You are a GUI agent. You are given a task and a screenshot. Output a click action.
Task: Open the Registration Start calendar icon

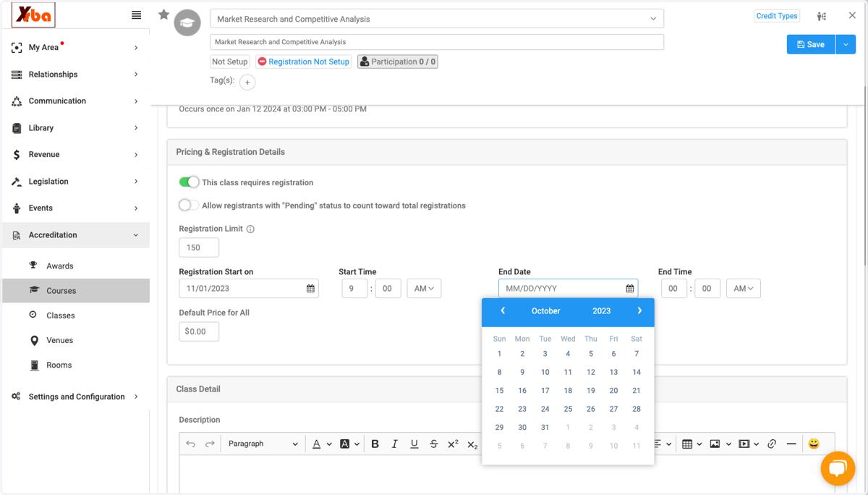click(x=310, y=288)
